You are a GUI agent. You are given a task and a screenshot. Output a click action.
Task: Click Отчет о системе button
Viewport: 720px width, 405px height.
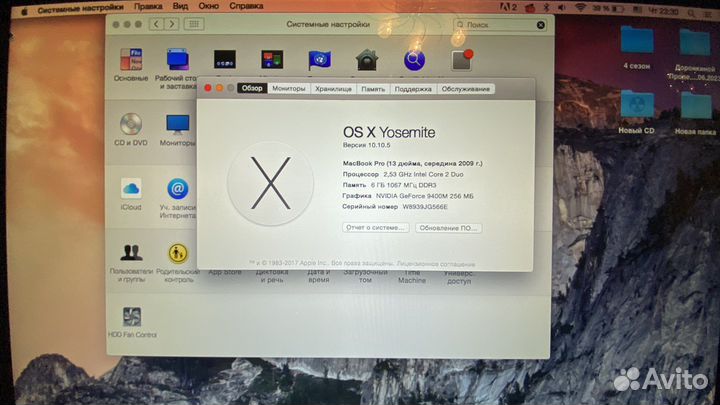(376, 227)
